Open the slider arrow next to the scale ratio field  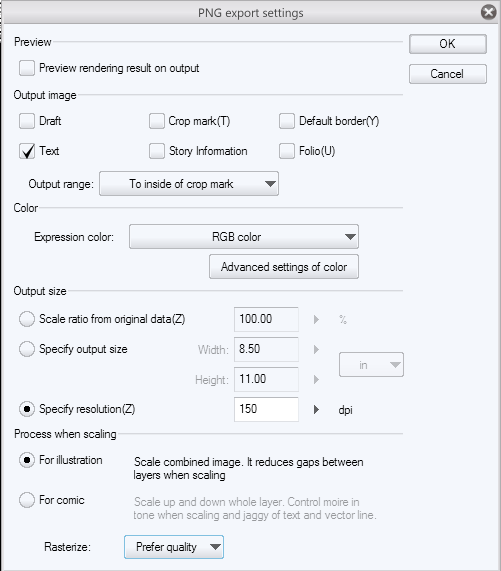(x=316, y=320)
